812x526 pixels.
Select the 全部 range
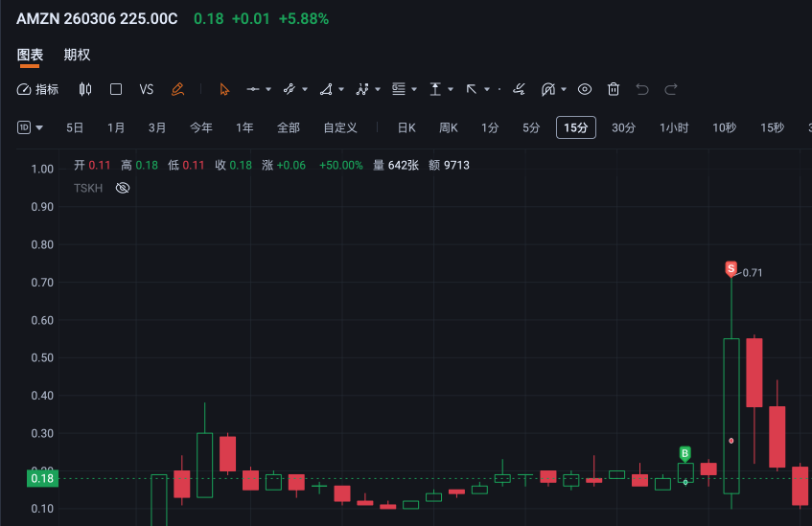(x=289, y=127)
